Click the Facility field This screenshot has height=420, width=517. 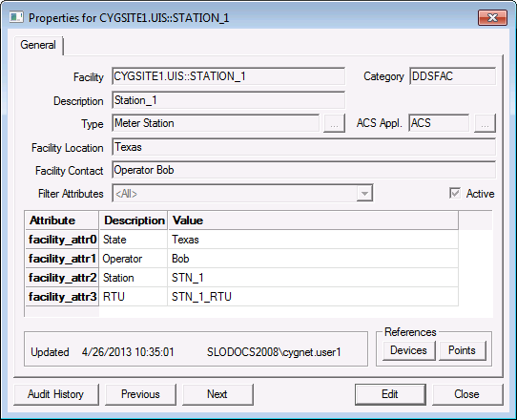228,76
